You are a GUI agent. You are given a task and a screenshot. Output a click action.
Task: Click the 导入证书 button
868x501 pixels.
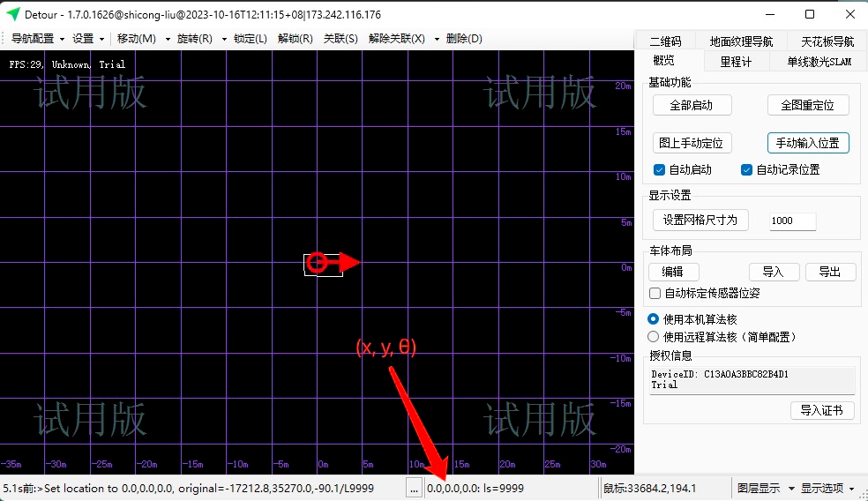(x=822, y=410)
